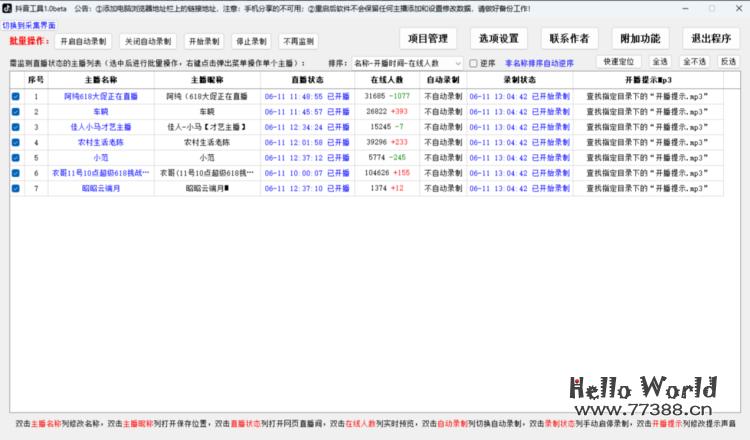
Task: Toggle checkbox for row 7 昭昭云端月
Action: [16, 188]
